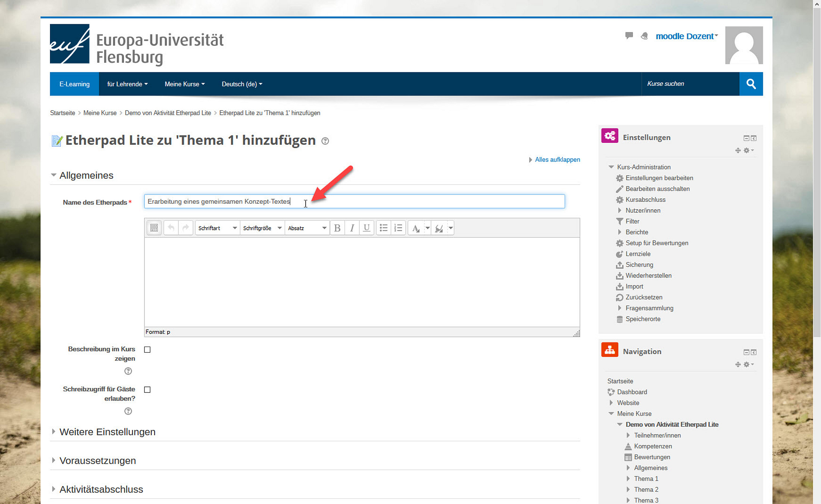Expand the Weitere Einstellungen section
The height and width of the screenshot is (504, 821).
tap(107, 432)
